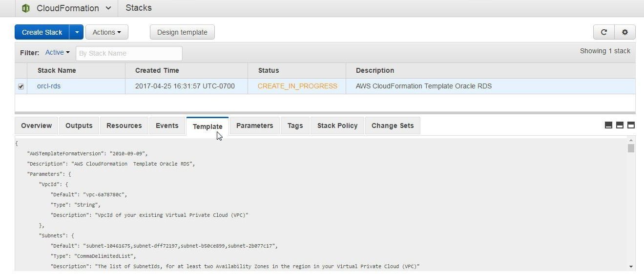Set split-pane layout with the middle icon
The image size is (644, 274).
620,125
